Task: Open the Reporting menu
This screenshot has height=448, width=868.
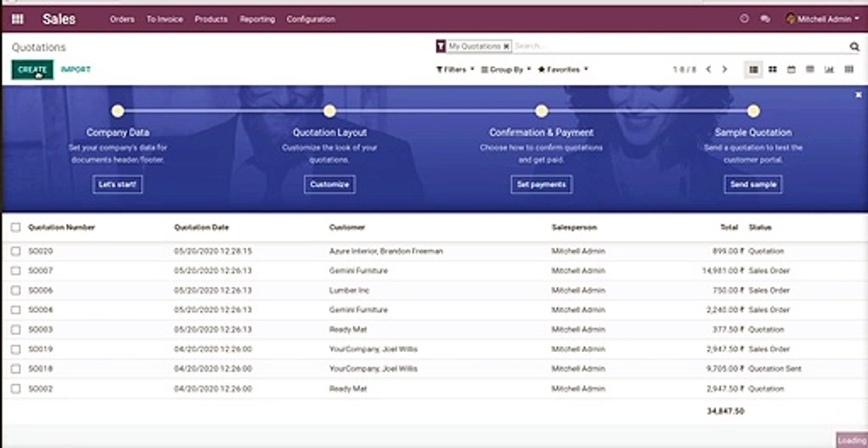Action: click(x=257, y=19)
